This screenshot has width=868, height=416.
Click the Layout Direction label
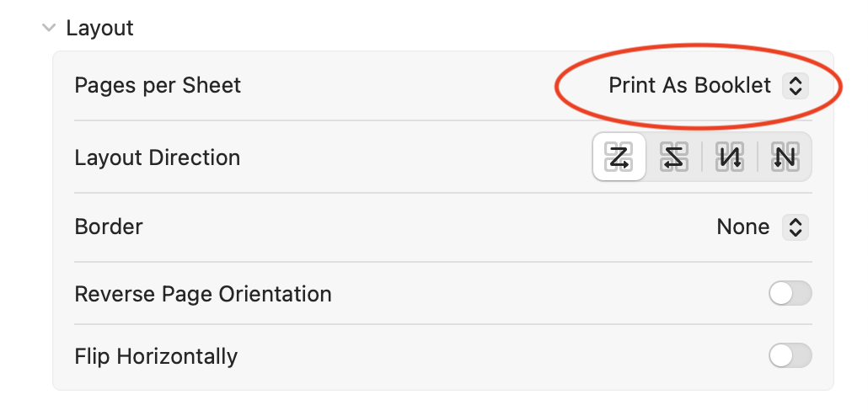158,157
